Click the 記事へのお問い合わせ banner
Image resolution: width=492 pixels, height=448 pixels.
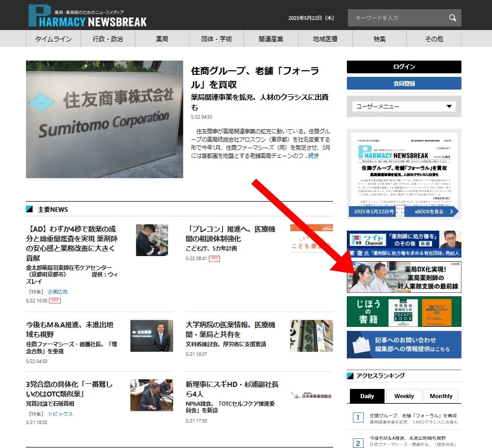404,345
